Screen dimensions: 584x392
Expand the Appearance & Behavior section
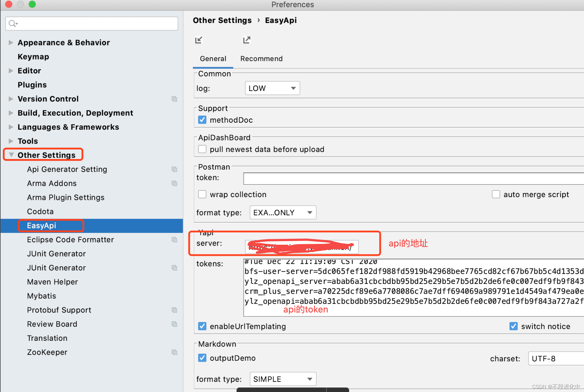[x=11, y=43]
